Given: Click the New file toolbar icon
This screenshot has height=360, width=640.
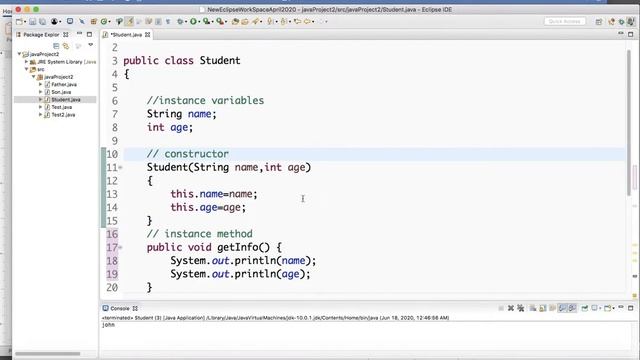Looking at the screenshot, I should (19, 21).
